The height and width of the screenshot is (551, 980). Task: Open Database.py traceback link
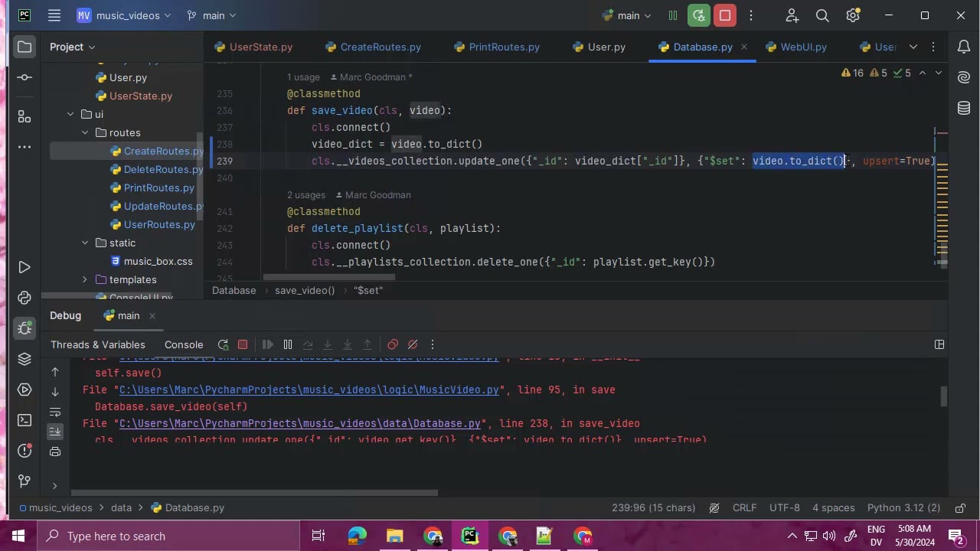[x=300, y=423]
